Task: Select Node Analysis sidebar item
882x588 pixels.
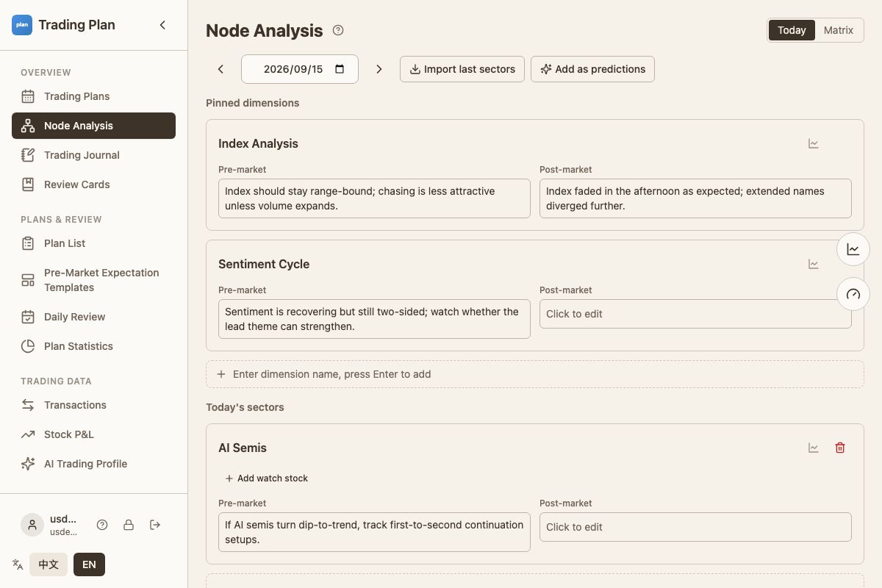Action: point(93,126)
